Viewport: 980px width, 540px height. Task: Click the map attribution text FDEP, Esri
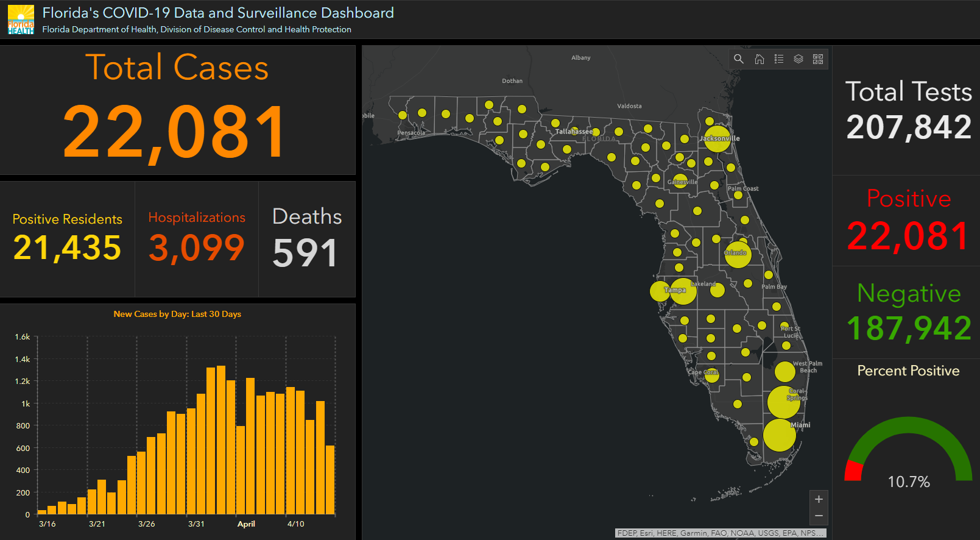721,533
